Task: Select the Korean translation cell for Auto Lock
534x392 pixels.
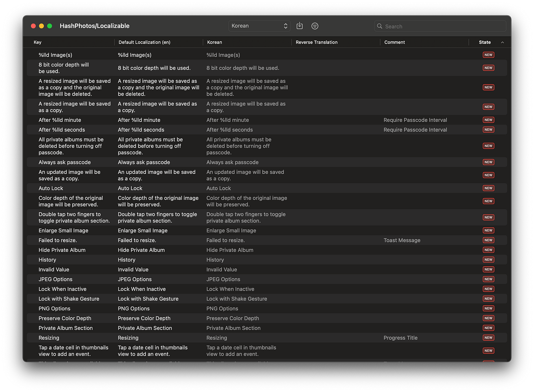Action: [219, 188]
